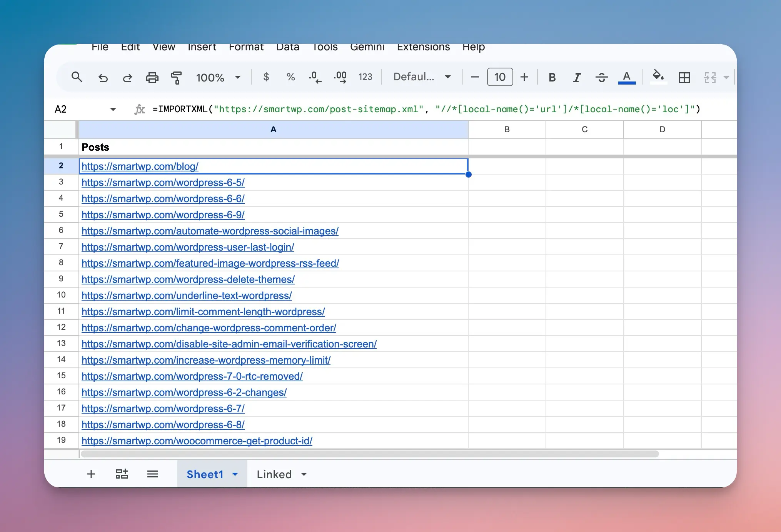781x532 pixels.
Task: Format as percent icon
Action: point(291,77)
